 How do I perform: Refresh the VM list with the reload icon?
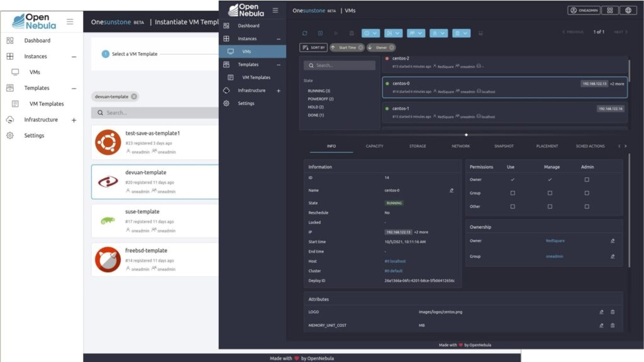pos(304,33)
